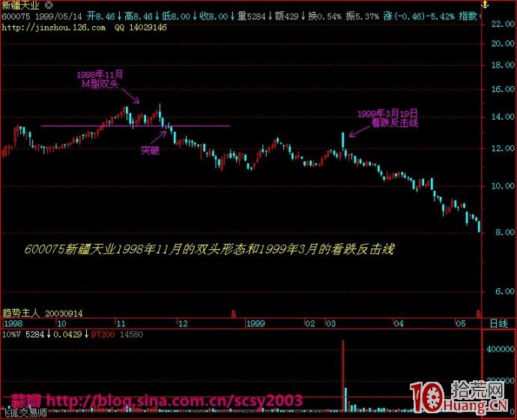Click the 突破 annotation label
517x420 pixels.
point(150,150)
